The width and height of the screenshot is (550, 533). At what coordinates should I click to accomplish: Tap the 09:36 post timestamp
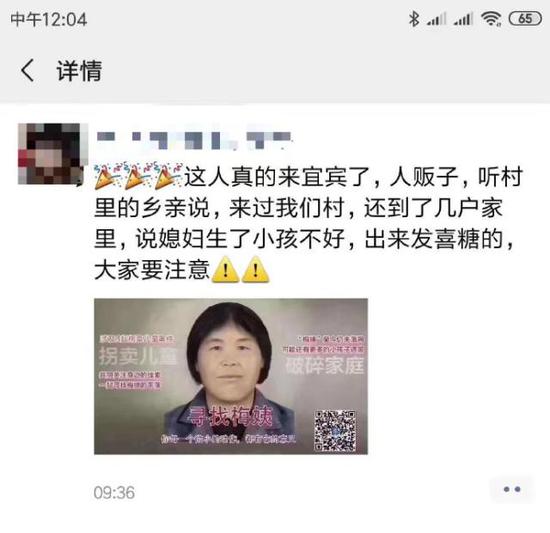click(x=114, y=493)
